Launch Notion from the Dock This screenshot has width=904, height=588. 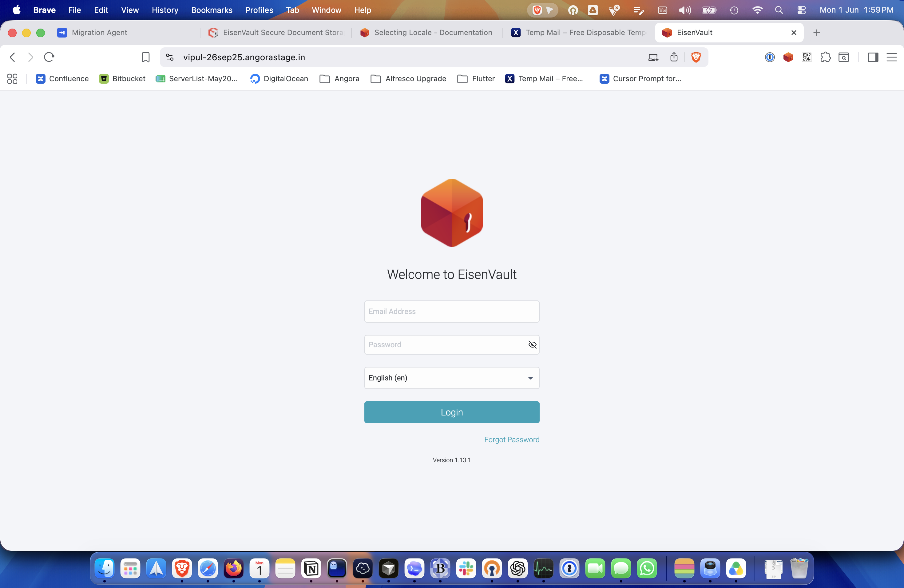tap(311, 569)
